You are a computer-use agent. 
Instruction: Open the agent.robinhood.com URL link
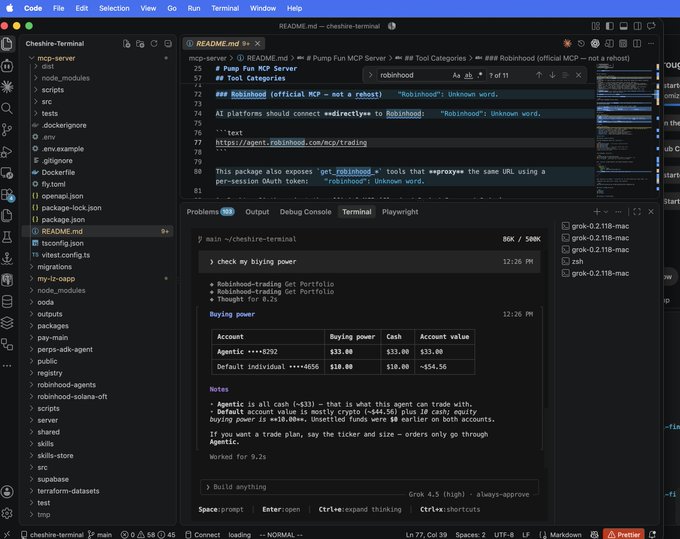click(x=291, y=142)
